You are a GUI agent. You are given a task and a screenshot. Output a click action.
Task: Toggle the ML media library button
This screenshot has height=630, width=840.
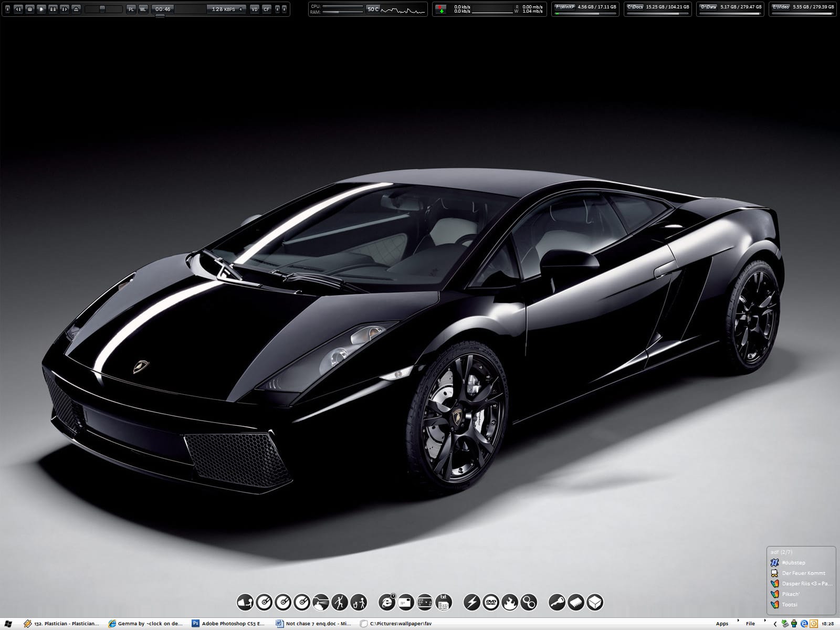143,9
